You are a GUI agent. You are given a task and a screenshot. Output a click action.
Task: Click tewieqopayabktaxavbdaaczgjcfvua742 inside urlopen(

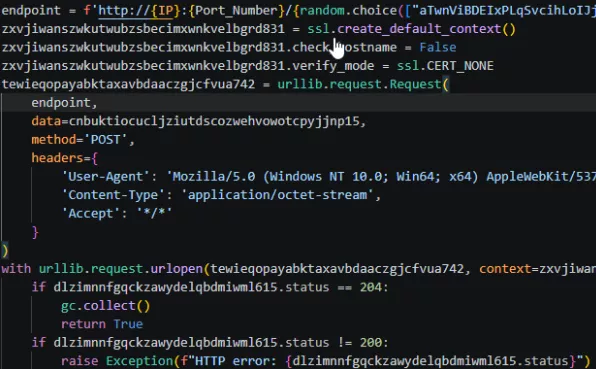pyautogui.click(x=337, y=269)
